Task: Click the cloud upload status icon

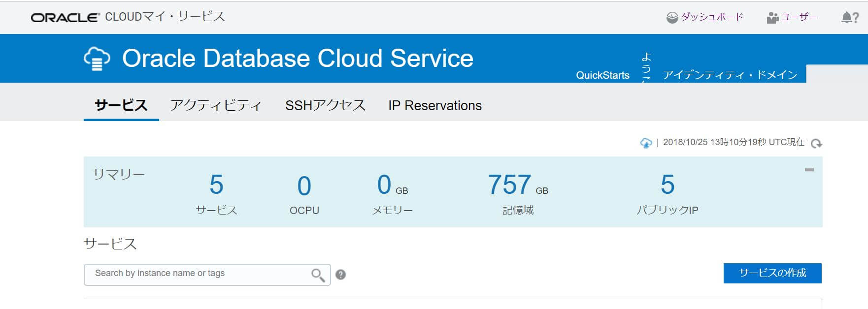Action: click(646, 143)
